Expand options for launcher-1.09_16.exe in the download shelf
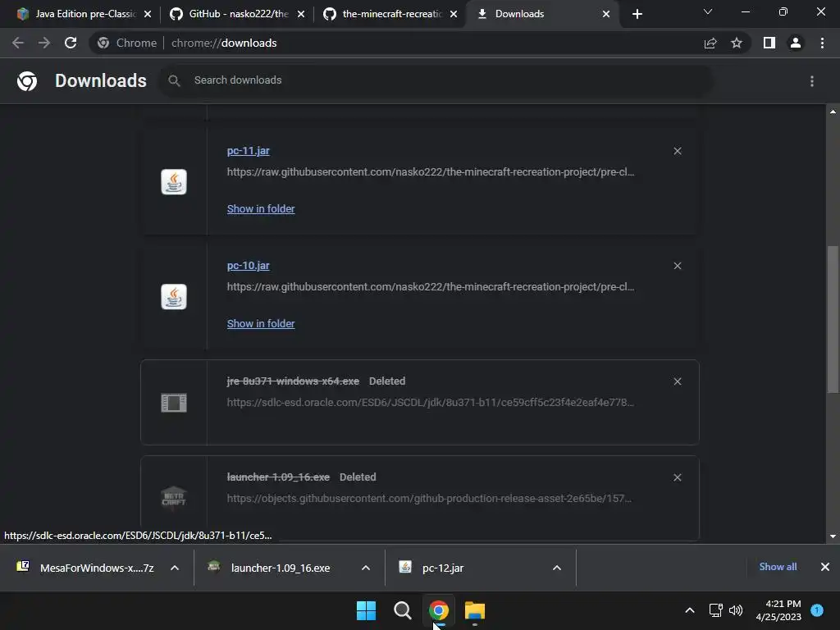Image resolution: width=840 pixels, height=630 pixels. (366, 568)
